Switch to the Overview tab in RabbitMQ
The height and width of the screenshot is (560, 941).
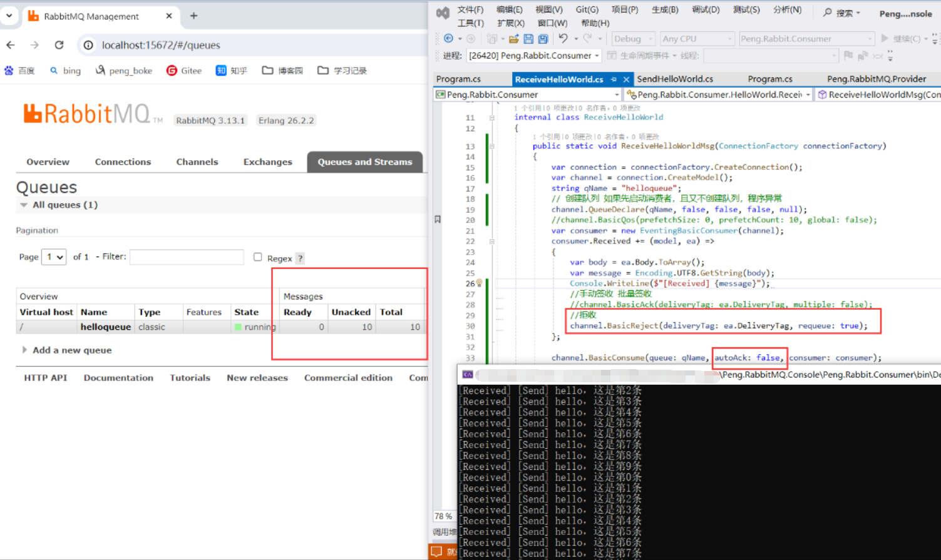[x=48, y=161]
